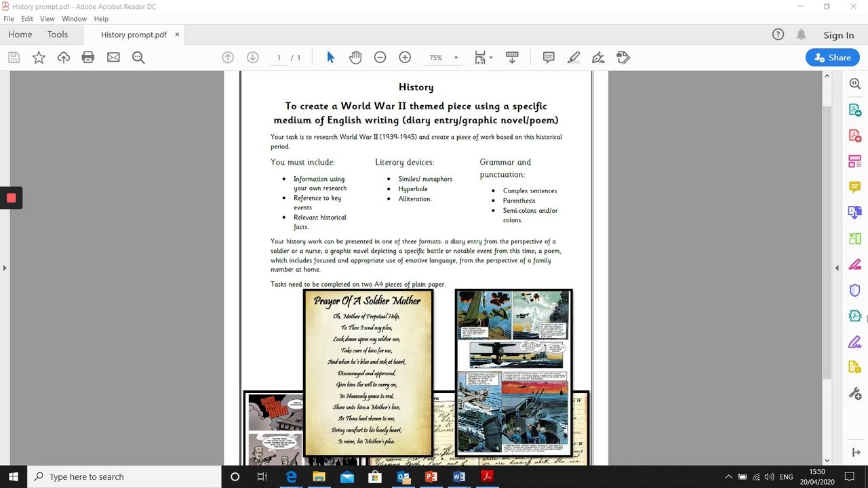Open Protect shield tool in sidebar
The height and width of the screenshot is (488, 868).
tap(854, 290)
